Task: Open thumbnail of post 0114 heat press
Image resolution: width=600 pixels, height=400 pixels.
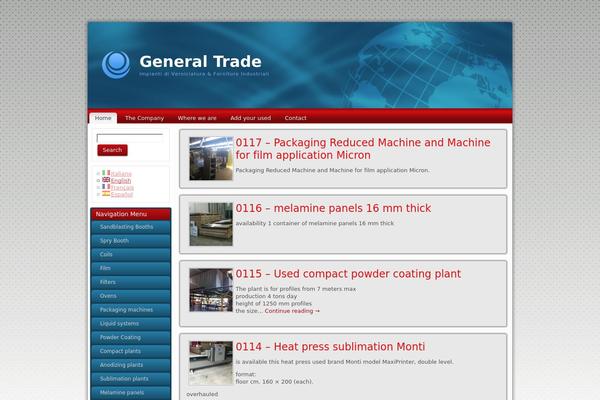Action: [211, 363]
